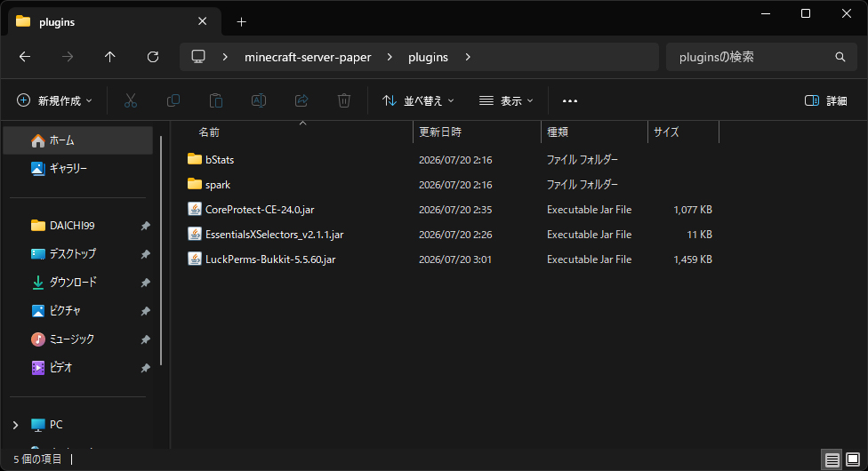The image size is (868, 471).
Task: Select the LuckPerms-Bukkit-5.5.60.jar file
Action: (270, 259)
